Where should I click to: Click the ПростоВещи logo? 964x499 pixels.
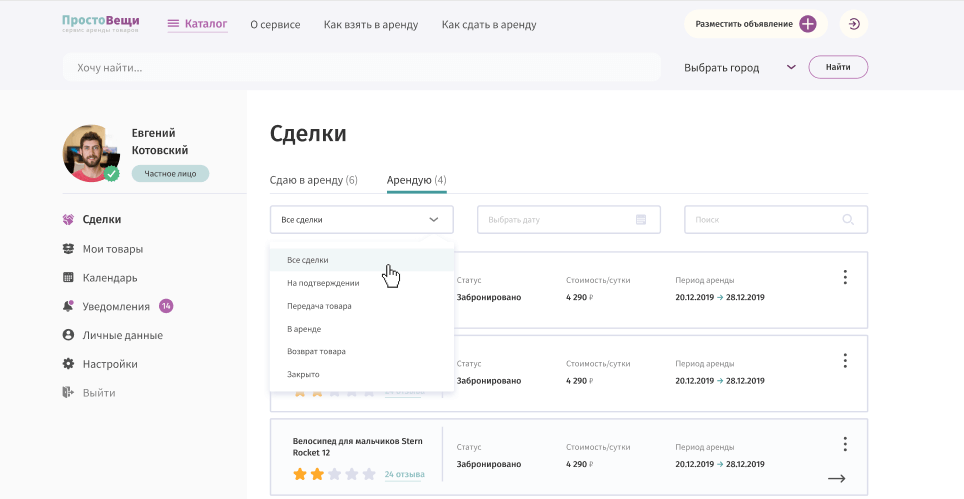coord(101,23)
